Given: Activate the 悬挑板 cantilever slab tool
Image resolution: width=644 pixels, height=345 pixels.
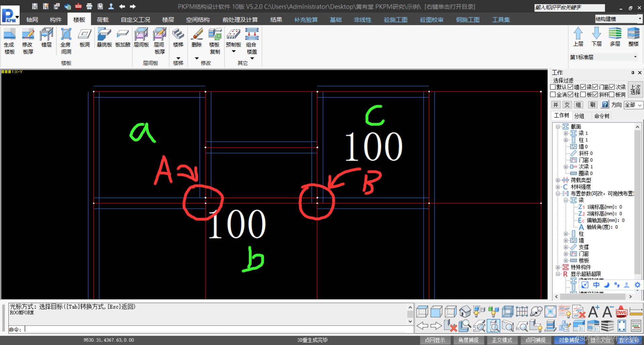Looking at the screenshot, I should point(104,38).
